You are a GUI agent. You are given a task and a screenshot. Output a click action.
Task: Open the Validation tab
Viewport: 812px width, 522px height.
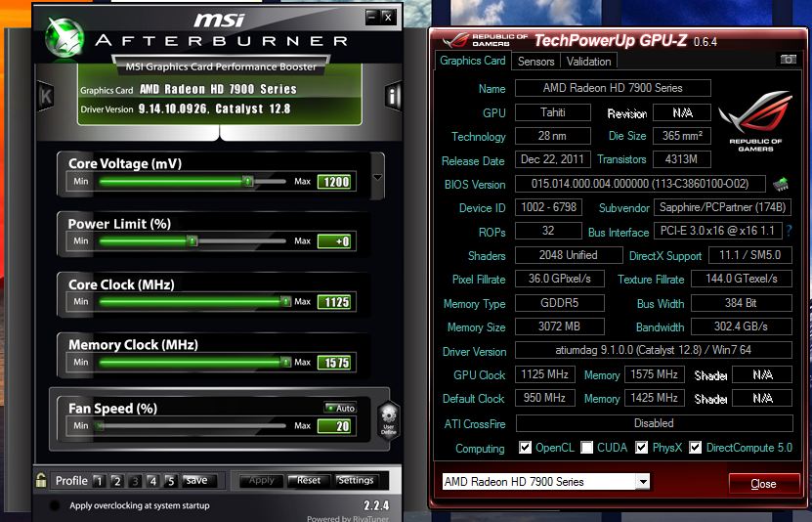(x=588, y=62)
